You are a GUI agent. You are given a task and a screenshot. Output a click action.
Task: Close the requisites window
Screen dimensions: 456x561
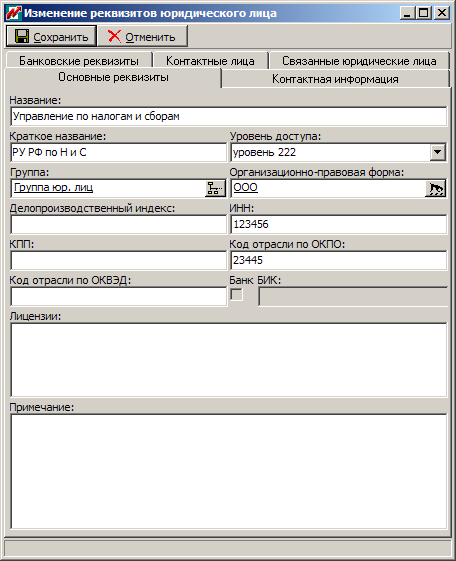[442, 13]
